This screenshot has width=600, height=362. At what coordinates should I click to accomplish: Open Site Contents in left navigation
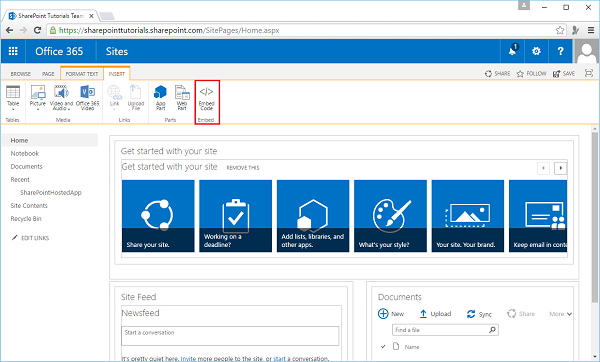click(x=29, y=205)
